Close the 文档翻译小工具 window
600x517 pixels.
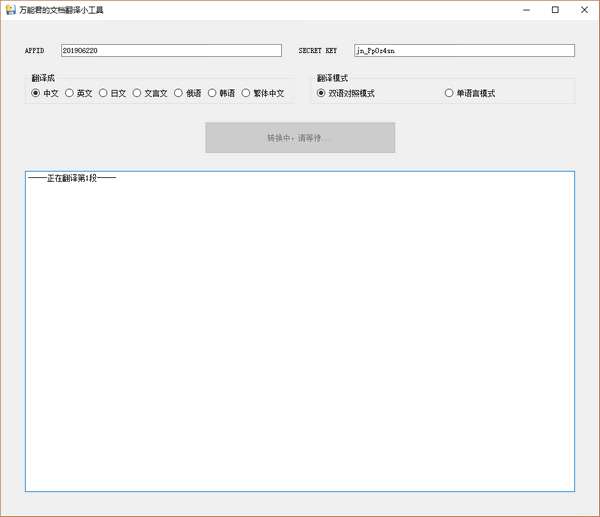click(584, 10)
